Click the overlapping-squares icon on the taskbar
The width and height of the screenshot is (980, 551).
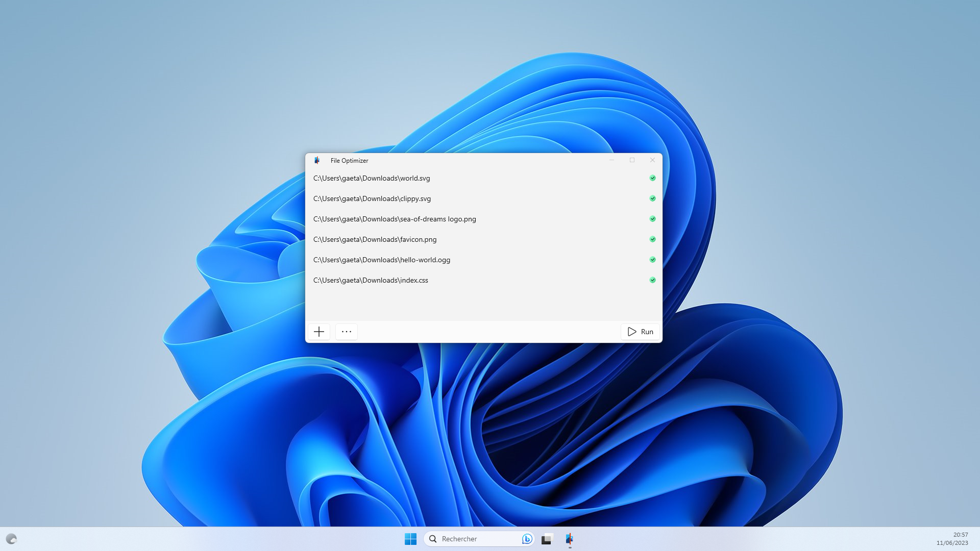coord(547,539)
